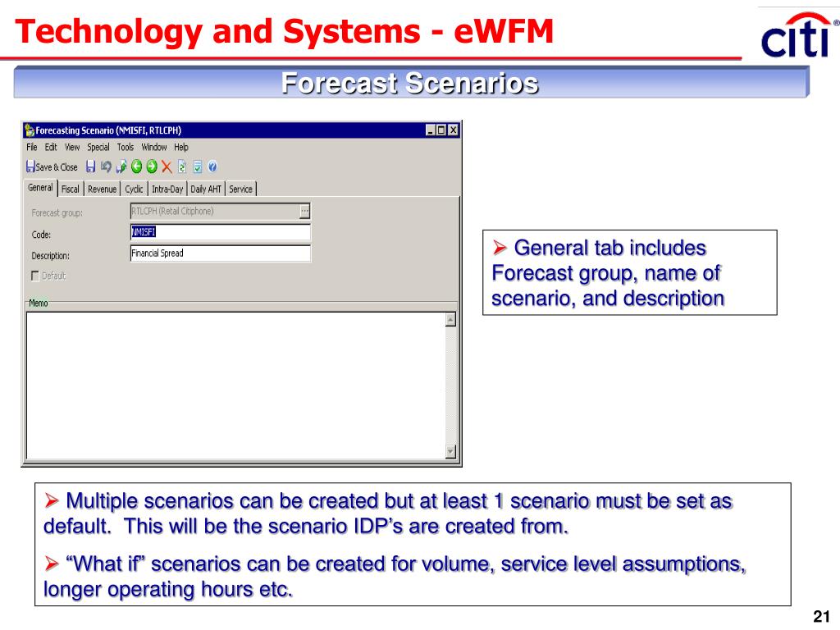Screen dimensions: 840x630
Task: Click the refresh document icon in toolbar
Action: (182, 167)
